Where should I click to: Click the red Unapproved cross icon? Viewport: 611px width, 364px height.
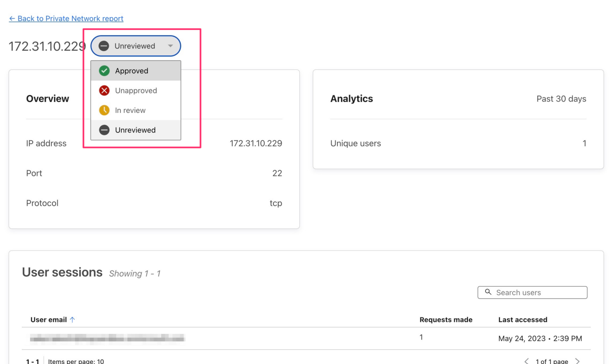pos(104,90)
